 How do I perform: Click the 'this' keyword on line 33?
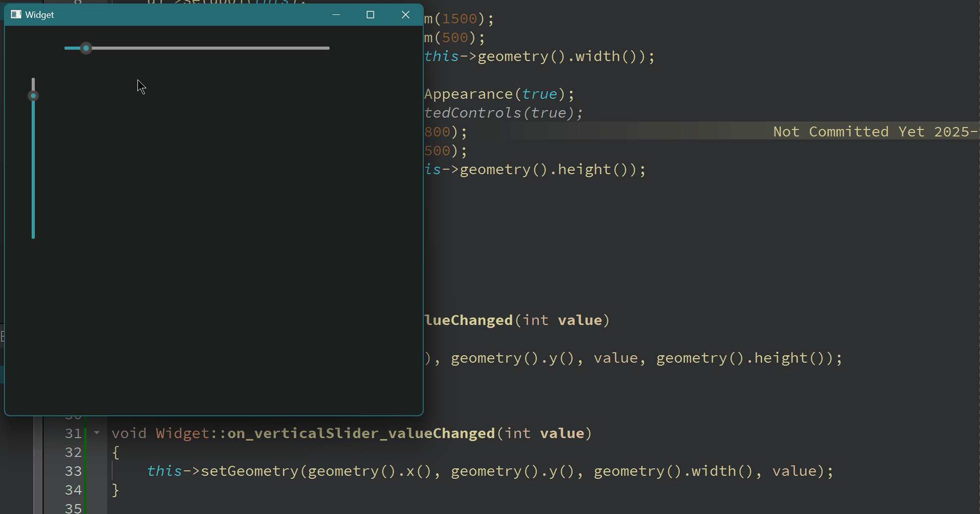coord(164,471)
